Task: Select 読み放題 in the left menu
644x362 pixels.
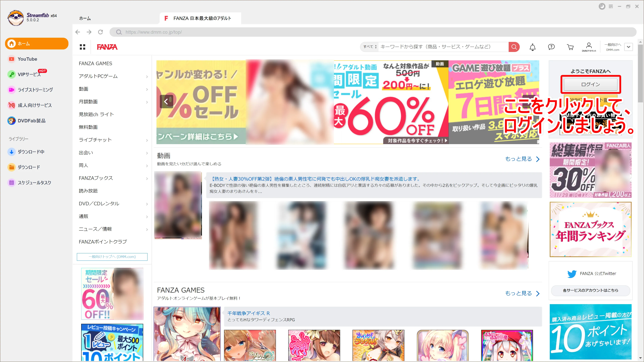Action: click(x=88, y=191)
